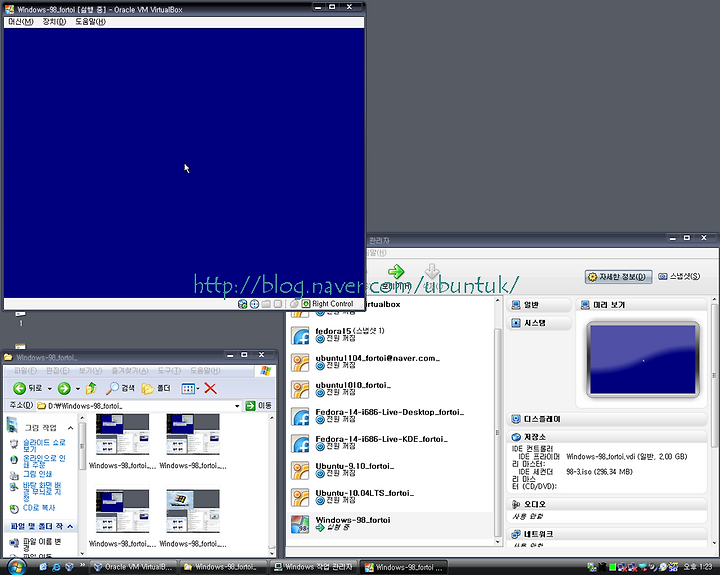The image size is (720, 575).
Task: Select the bottom-left screenshot thumbnail in Explorer
Action: [x=122, y=511]
